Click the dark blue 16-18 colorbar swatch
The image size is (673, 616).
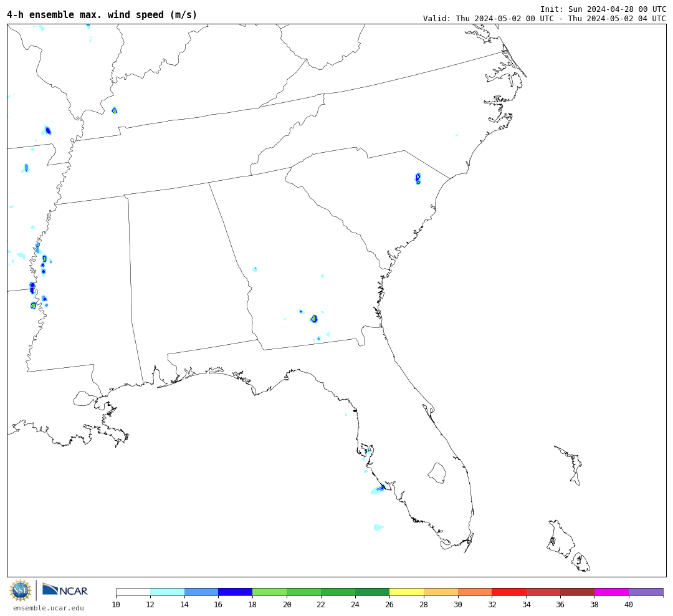pyautogui.click(x=236, y=592)
